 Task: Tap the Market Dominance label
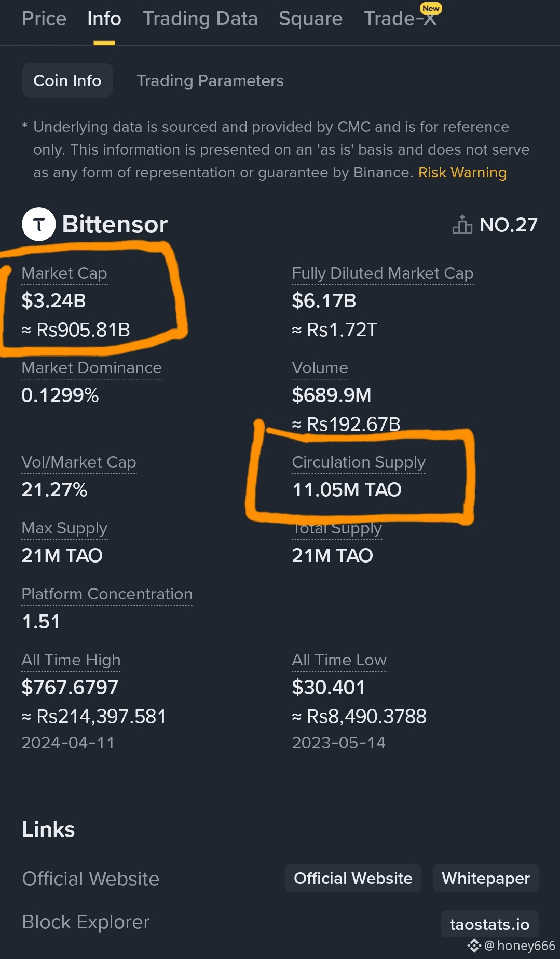tap(92, 368)
